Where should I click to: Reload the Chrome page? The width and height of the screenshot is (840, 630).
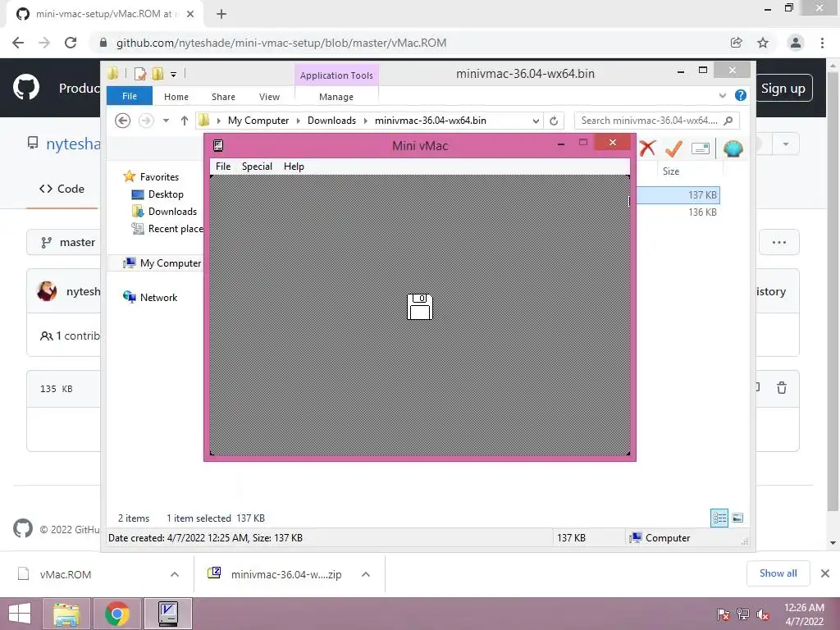point(71,43)
